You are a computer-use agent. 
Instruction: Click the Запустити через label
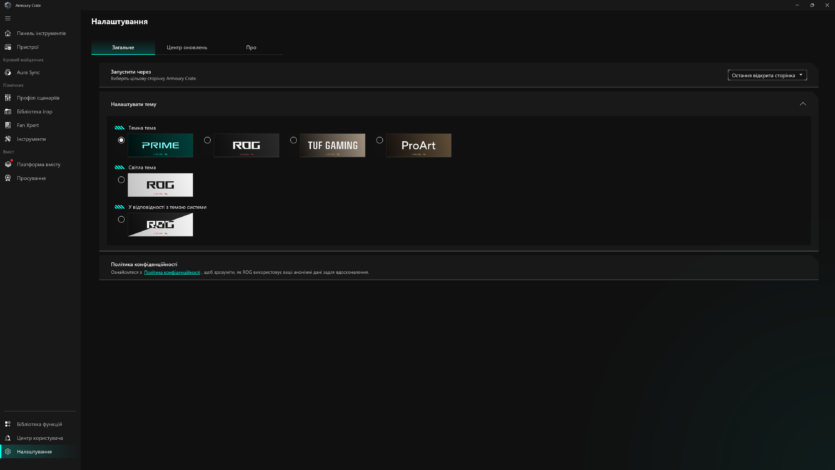click(131, 72)
